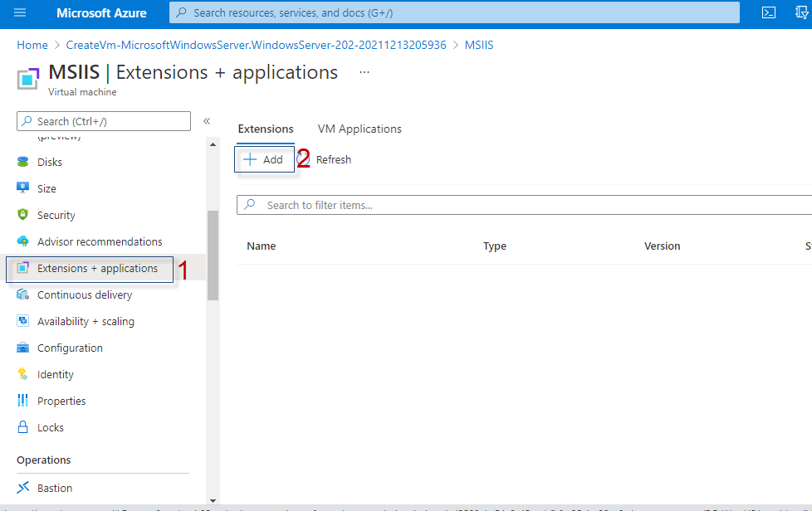Click the Disks icon in sidebar
Image resolution: width=812 pixels, height=511 pixels.
[22, 162]
